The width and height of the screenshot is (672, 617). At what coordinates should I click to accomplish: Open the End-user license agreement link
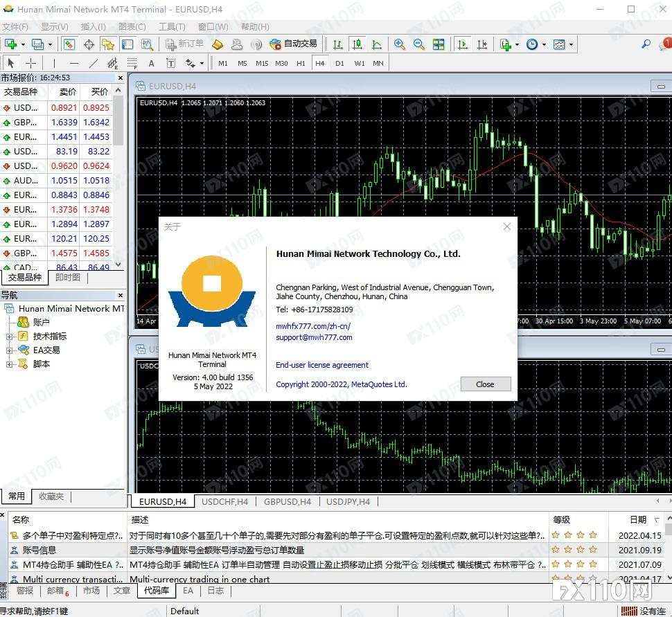coord(322,365)
